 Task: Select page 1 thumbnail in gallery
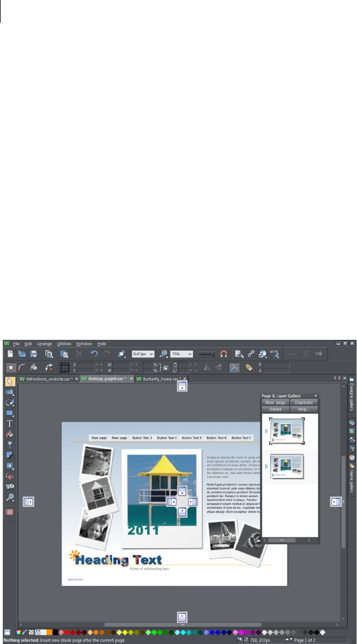coord(287,431)
